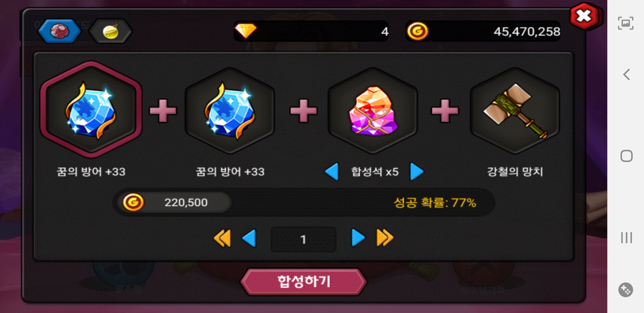Screen dimensions: 644x313
Task: Tap the orange diamond currency icon
Action: (x=245, y=30)
